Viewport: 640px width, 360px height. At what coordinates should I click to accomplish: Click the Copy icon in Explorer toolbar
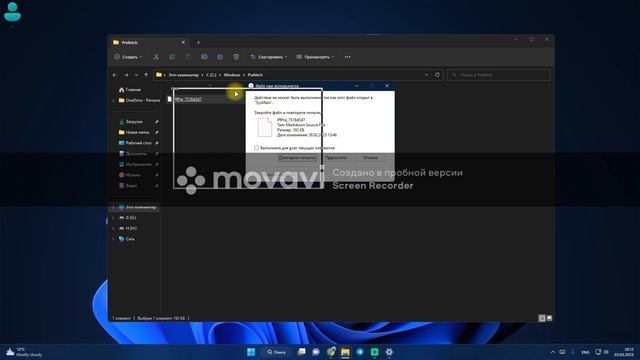pyautogui.click(x=172, y=57)
